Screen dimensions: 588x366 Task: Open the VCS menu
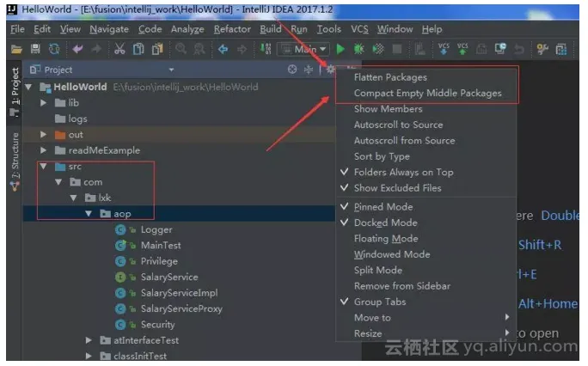[x=359, y=29]
